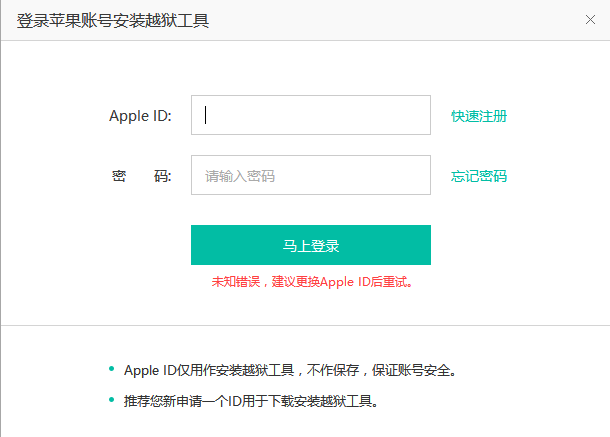Click the 请输入密码 placeholder text
The width and height of the screenshot is (610, 437).
click(x=240, y=177)
